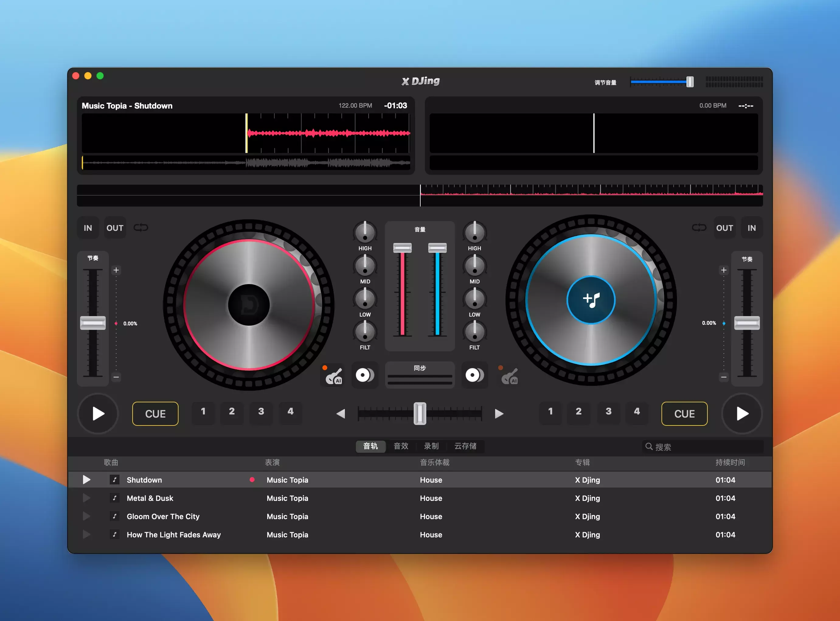840x621 pixels.
Task: Click right deck vinyl disc mode icon
Action: click(474, 375)
